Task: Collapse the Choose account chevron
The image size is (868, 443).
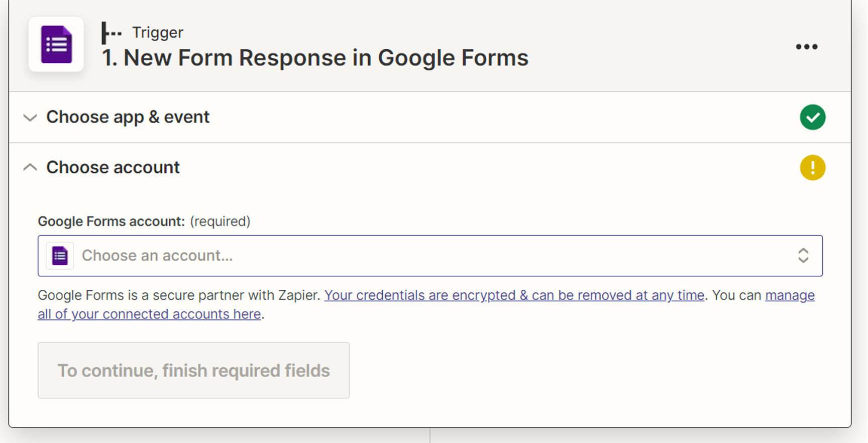Action: coord(30,167)
